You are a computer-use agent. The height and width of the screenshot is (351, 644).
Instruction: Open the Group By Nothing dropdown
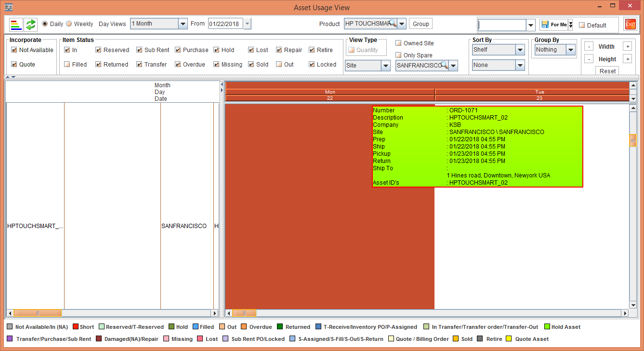click(x=570, y=50)
